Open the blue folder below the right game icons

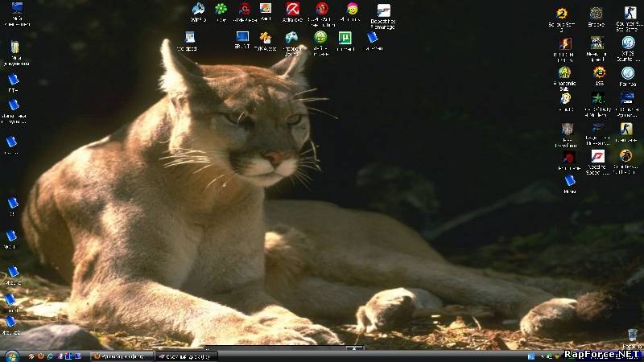[x=569, y=180]
